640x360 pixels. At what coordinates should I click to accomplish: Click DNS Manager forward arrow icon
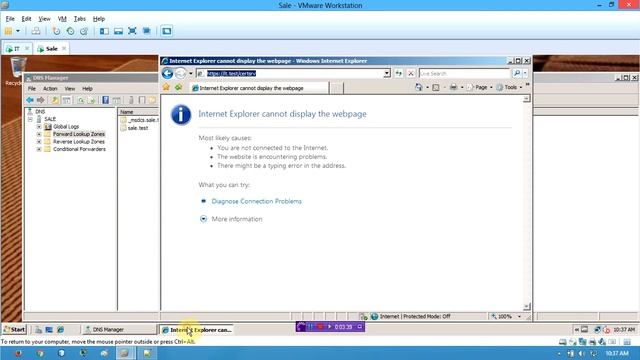click(x=40, y=100)
